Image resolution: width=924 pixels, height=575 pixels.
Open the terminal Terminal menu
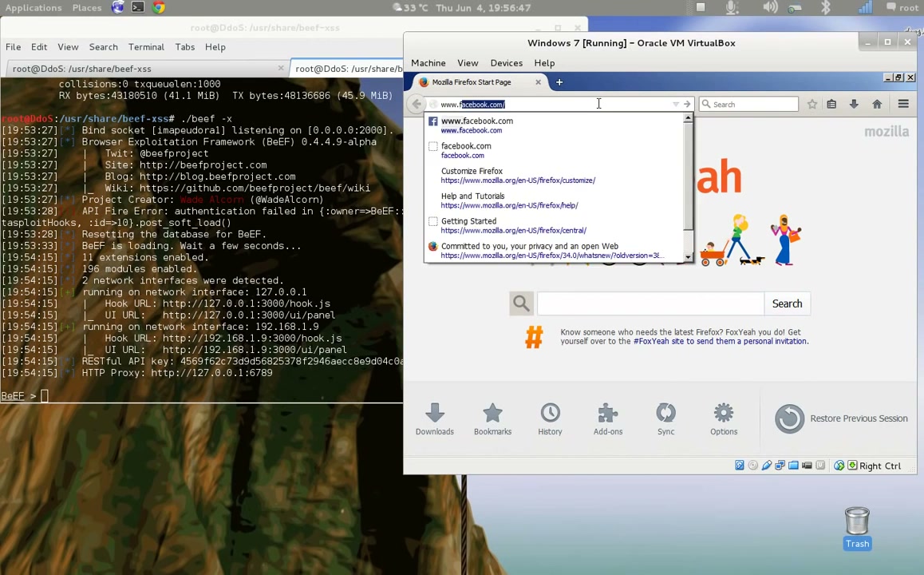click(146, 47)
